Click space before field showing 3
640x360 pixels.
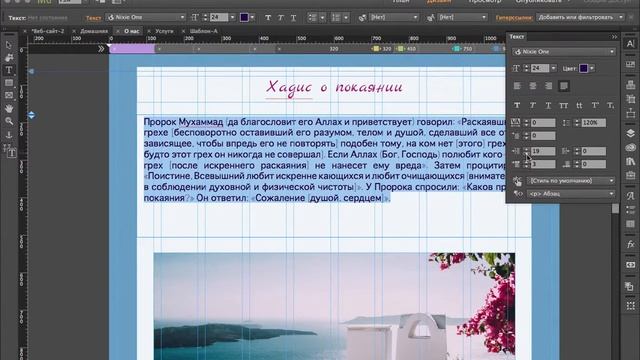pyautogui.click(x=543, y=164)
